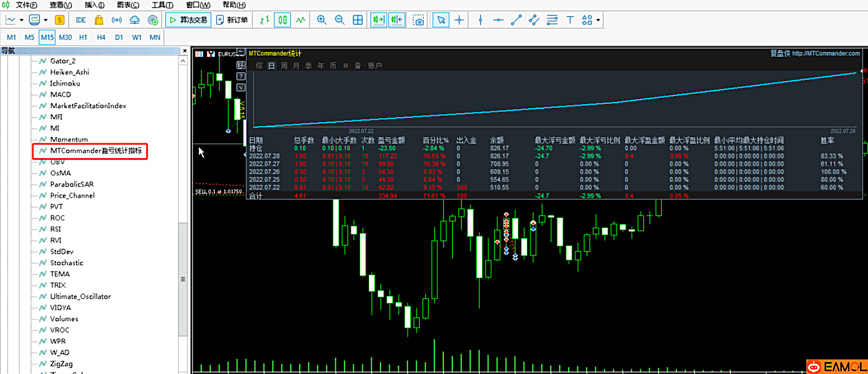Select the W1 timeframe button
Screen dimensions: 868x374
pyautogui.click(x=137, y=38)
